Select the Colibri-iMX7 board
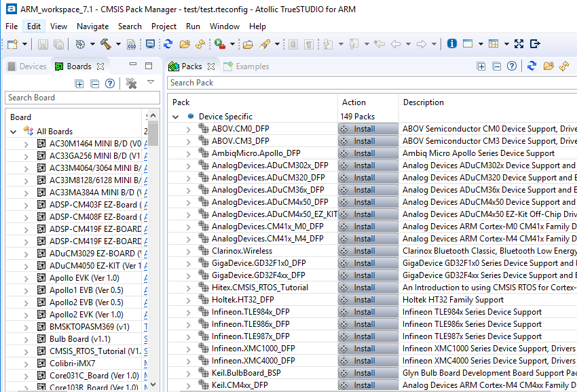 tap(72, 364)
